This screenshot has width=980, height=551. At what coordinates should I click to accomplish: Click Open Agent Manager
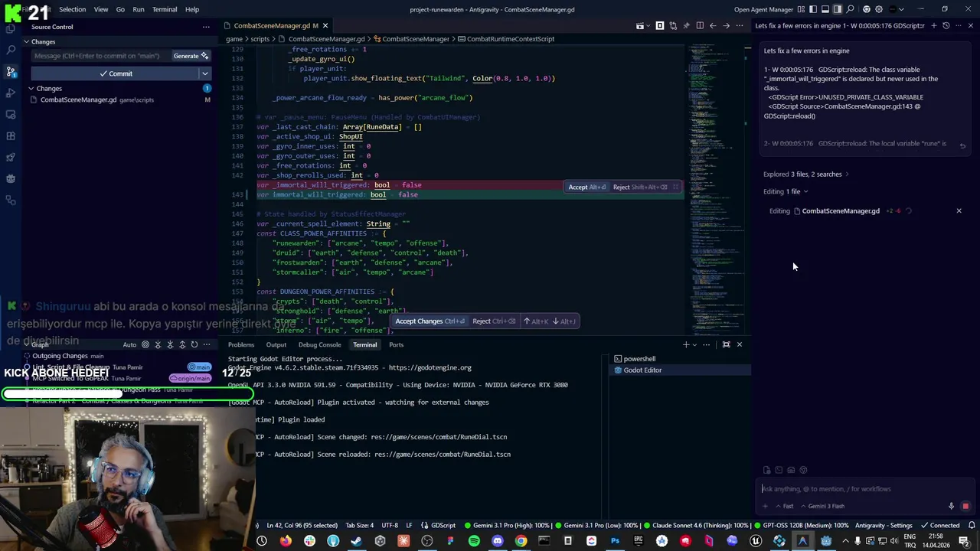point(762,9)
